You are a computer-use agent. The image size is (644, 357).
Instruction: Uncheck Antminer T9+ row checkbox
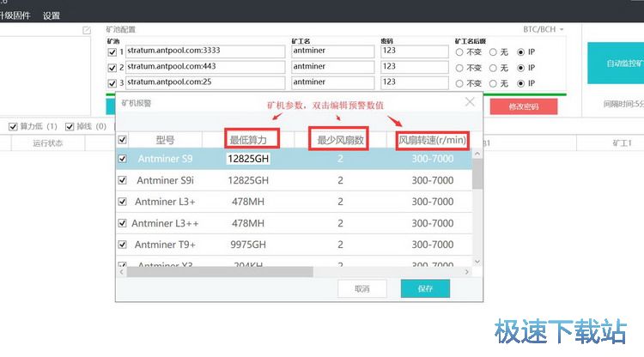click(123, 245)
